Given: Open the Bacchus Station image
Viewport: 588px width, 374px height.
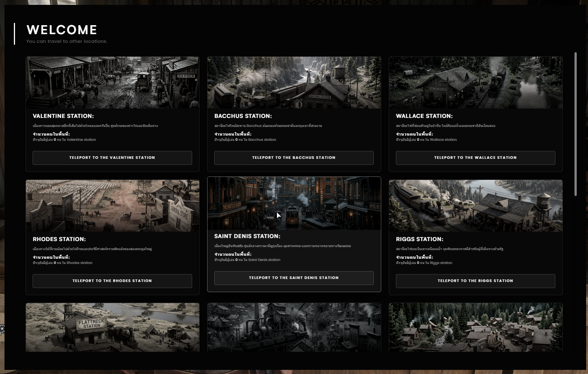Looking at the screenshot, I should click(x=294, y=83).
